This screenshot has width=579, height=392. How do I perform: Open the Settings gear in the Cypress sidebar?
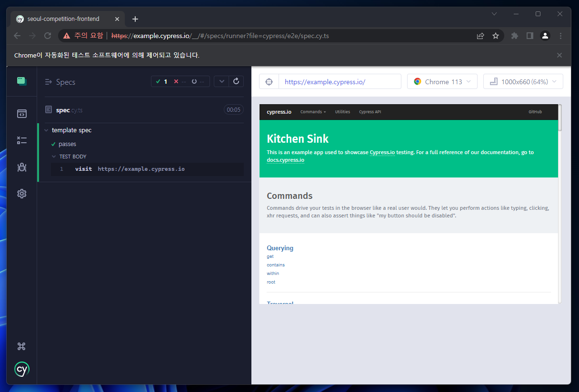pyautogui.click(x=21, y=194)
